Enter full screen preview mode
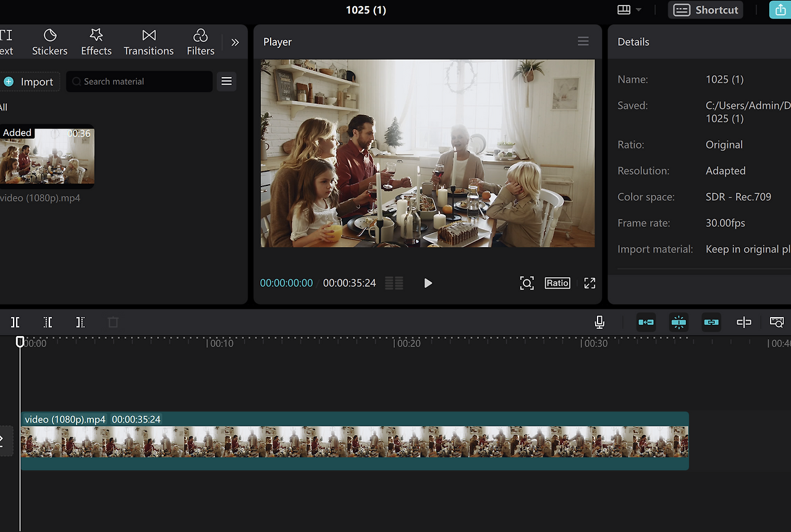 (x=590, y=283)
